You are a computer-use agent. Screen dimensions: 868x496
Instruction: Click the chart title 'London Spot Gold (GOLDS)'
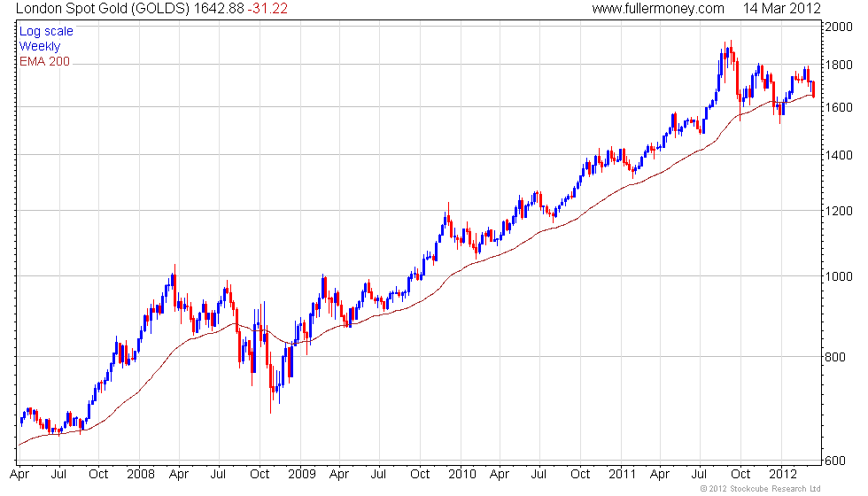(x=103, y=8)
